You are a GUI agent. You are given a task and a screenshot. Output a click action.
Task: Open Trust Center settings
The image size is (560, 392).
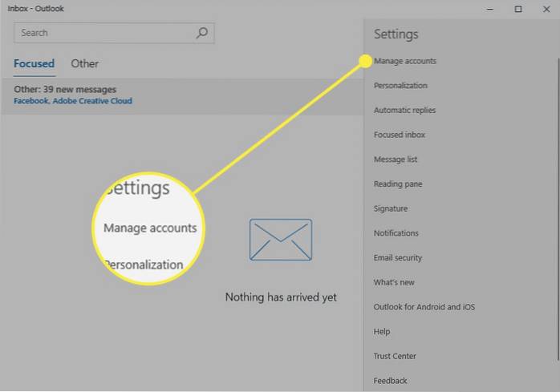pyautogui.click(x=395, y=356)
